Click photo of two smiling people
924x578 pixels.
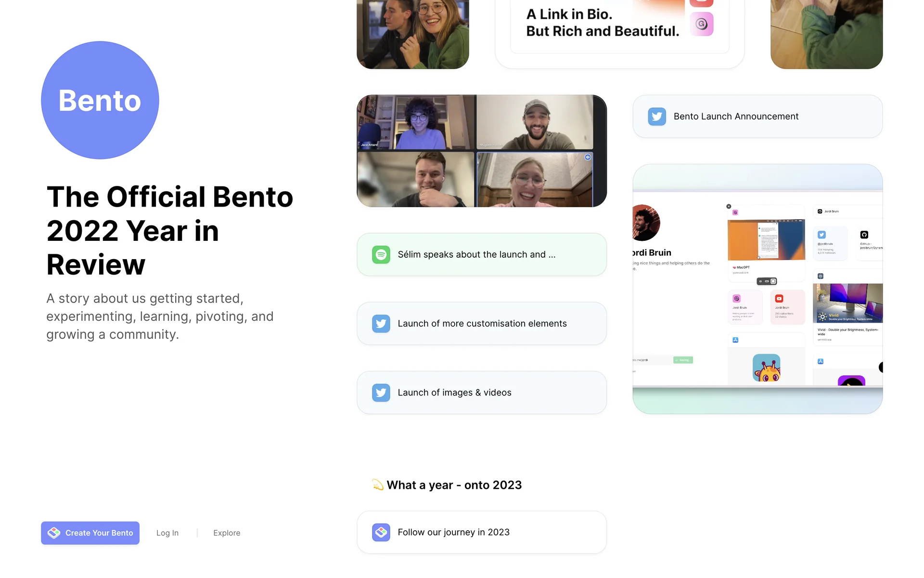pos(412,34)
